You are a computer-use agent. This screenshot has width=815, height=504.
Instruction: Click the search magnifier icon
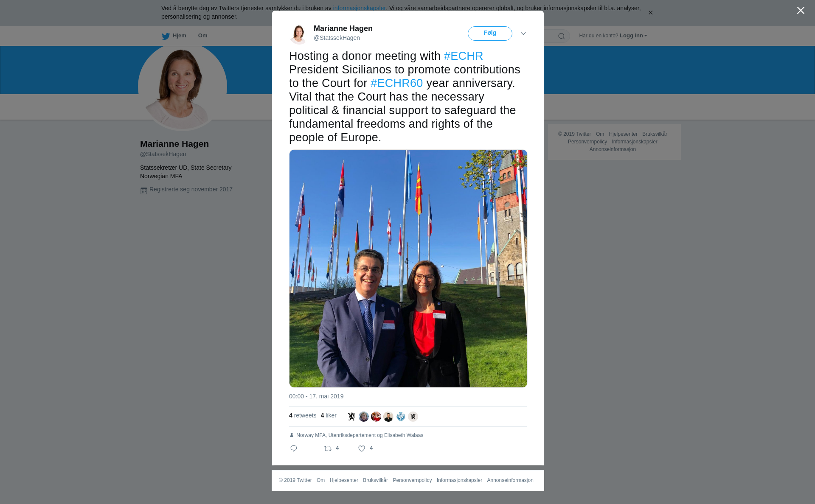tap(562, 36)
